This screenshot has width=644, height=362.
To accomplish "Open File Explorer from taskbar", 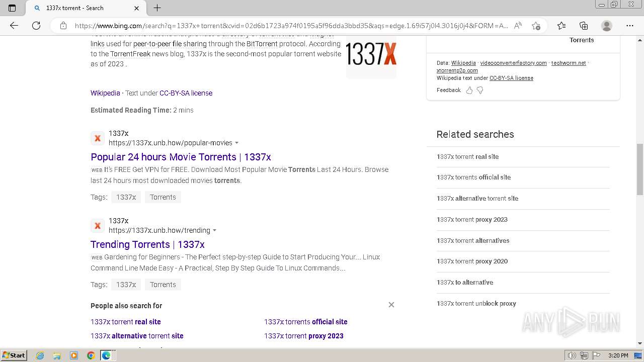I will [x=57, y=355].
